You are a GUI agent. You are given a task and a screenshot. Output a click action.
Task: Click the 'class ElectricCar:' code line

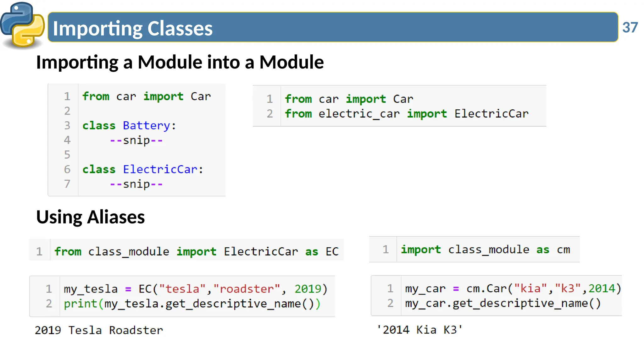143,169
